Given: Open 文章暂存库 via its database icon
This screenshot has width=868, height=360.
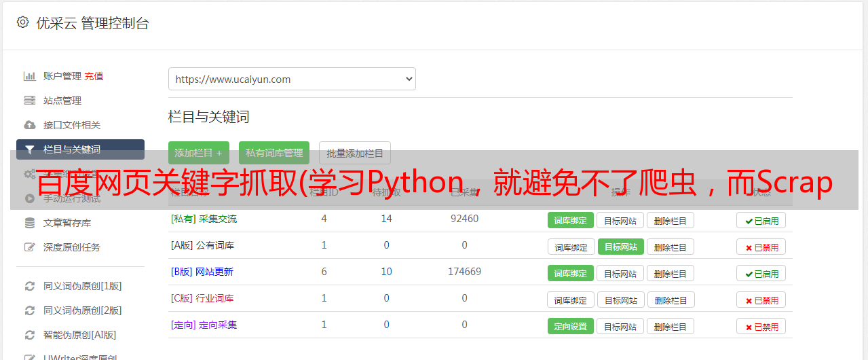Looking at the screenshot, I should click(30, 223).
